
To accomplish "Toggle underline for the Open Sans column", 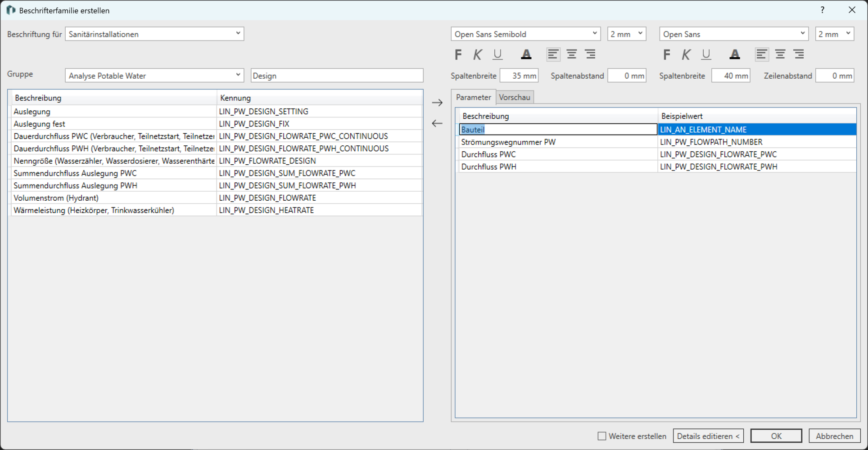I will click(x=706, y=54).
